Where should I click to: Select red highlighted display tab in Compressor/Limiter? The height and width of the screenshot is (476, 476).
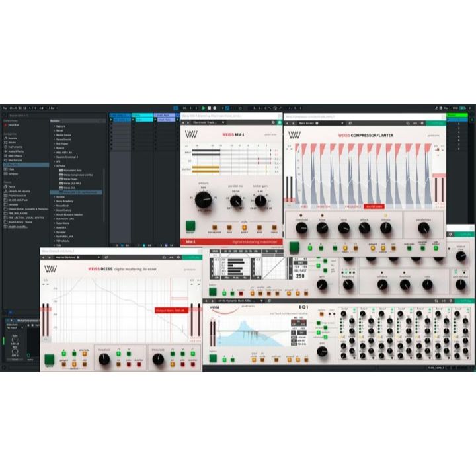pyautogui.click(x=374, y=206)
